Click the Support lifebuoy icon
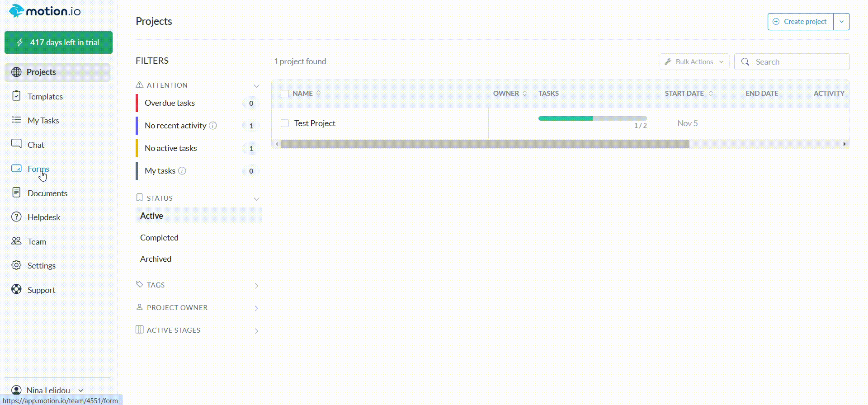Screen dimensions: 868x405 (x=16, y=289)
